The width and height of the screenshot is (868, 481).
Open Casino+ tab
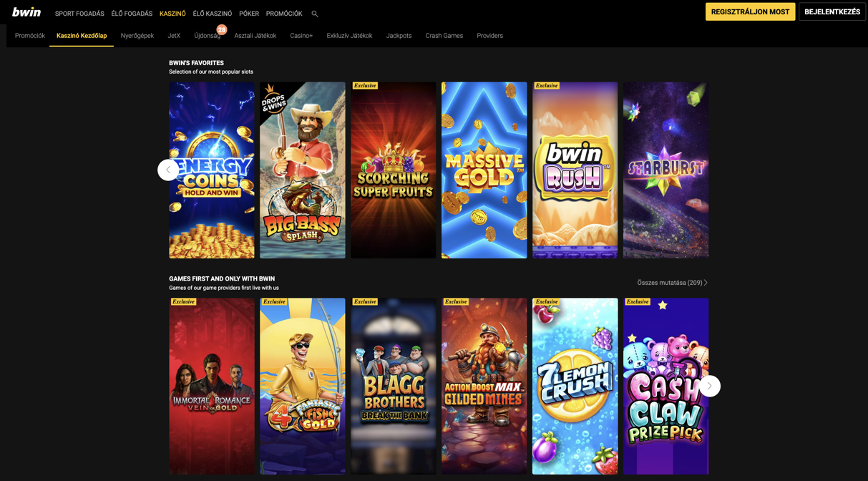(301, 36)
